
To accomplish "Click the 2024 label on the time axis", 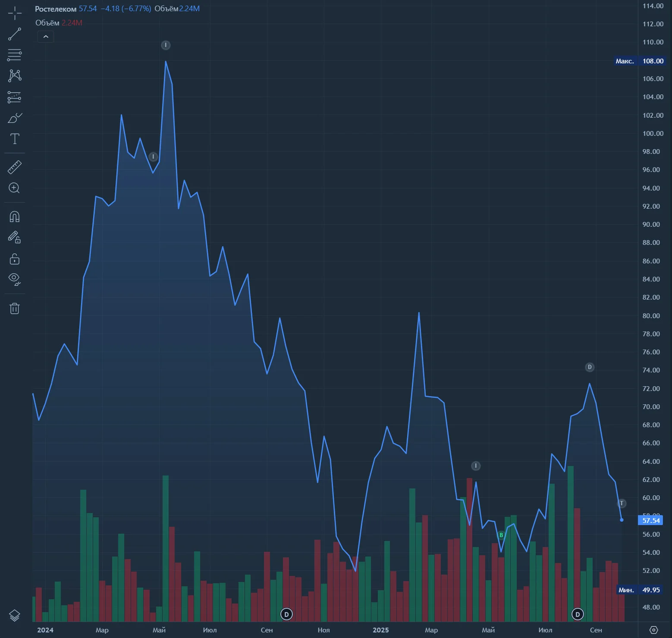I will (45, 630).
